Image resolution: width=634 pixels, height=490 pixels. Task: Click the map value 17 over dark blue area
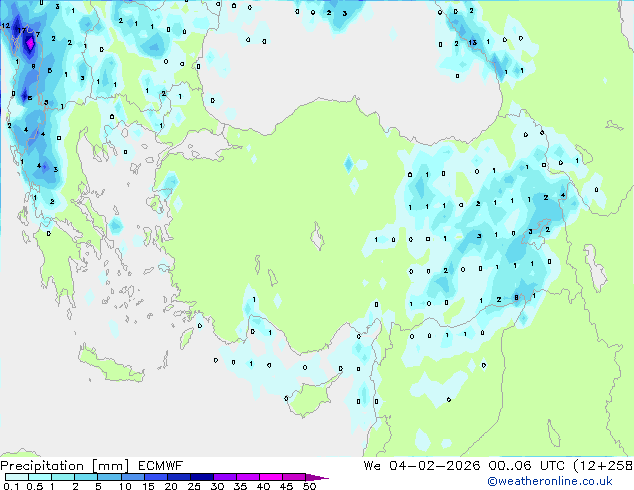[22, 30]
